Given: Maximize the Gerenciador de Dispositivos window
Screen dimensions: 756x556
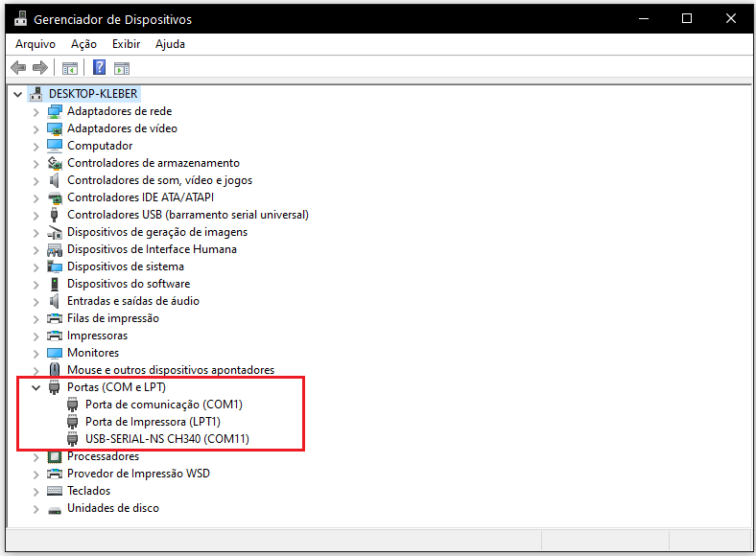Looking at the screenshot, I should (687, 18).
